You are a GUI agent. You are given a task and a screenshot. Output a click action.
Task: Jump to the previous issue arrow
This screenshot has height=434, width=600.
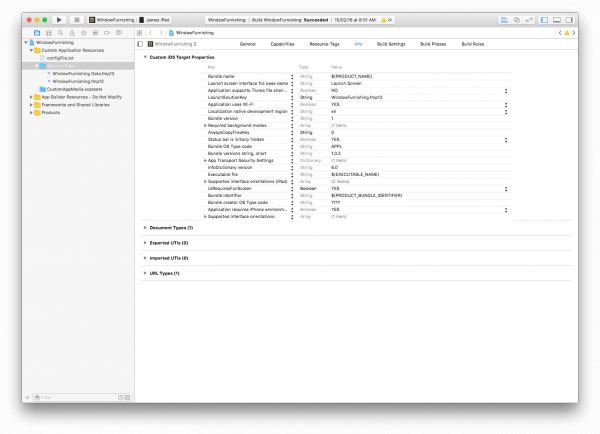tap(560, 33)
